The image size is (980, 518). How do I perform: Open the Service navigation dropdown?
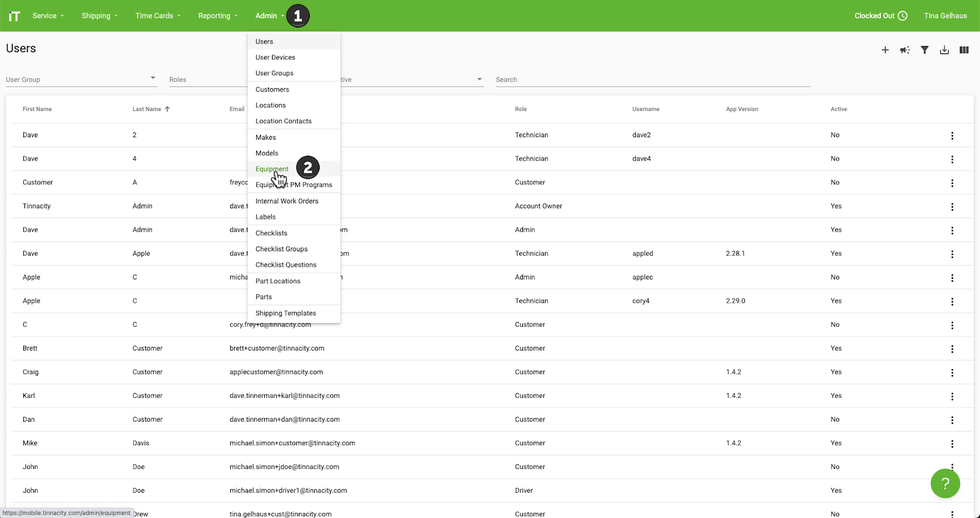(x=48, y=16)
